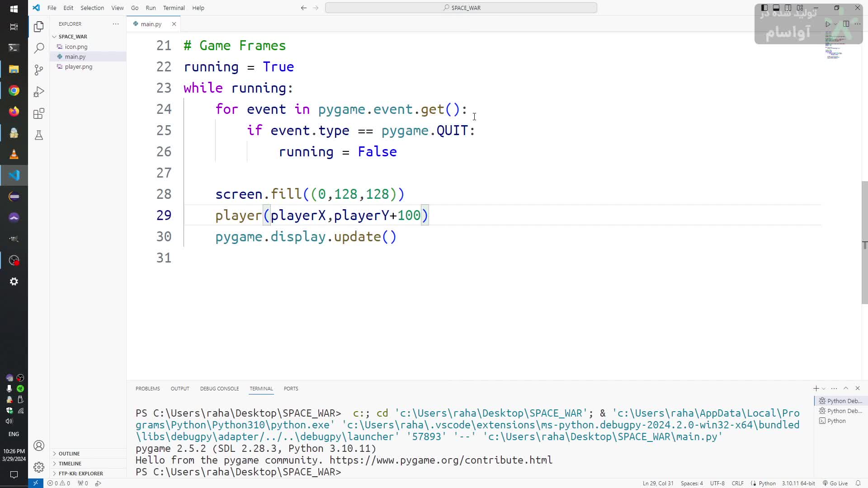This screenshot has height=488, width=868.
Task: Open the Extensions view icon
Action: (39, 113)
